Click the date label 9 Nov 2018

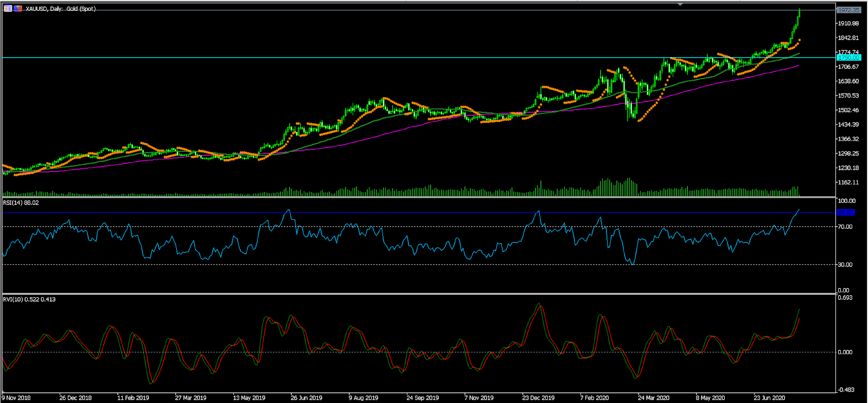pyautogui.click(x=16, y=398)
